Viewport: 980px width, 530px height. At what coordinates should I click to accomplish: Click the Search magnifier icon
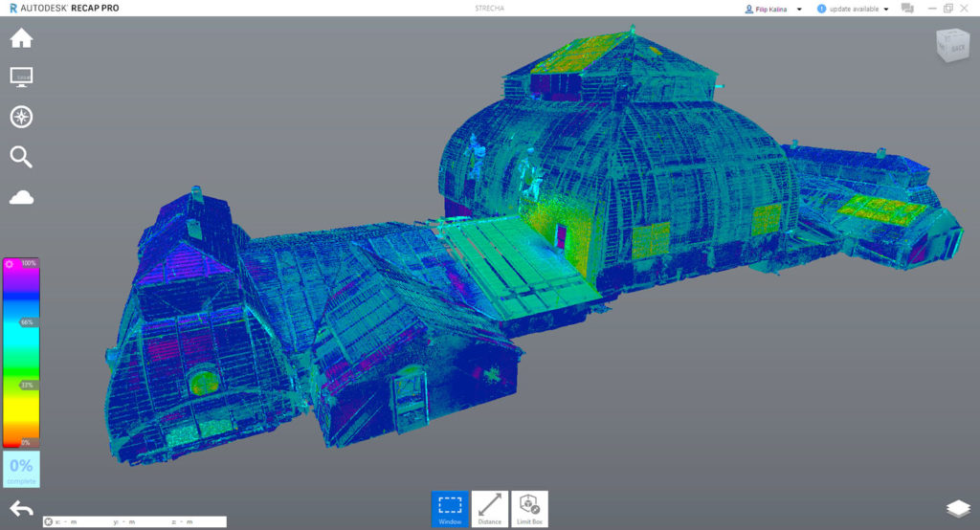coord(21,157)
